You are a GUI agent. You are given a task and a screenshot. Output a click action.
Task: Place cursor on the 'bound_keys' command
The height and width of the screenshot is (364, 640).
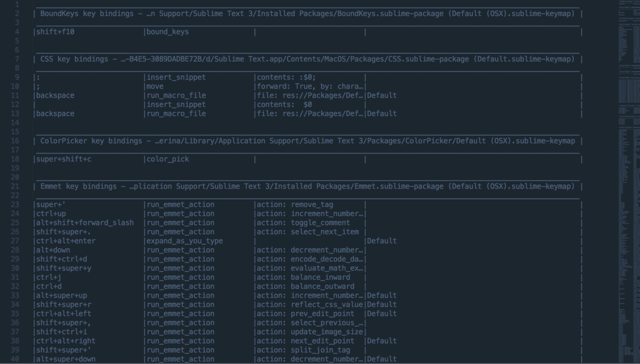click(167, 32)
